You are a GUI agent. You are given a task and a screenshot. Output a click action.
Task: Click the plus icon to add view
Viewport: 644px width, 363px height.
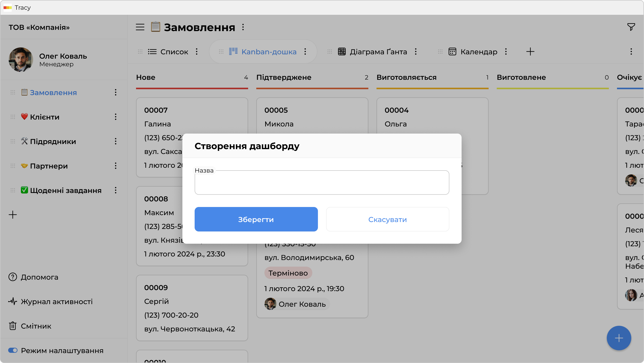pyautogui.click(x=530, y=52)
